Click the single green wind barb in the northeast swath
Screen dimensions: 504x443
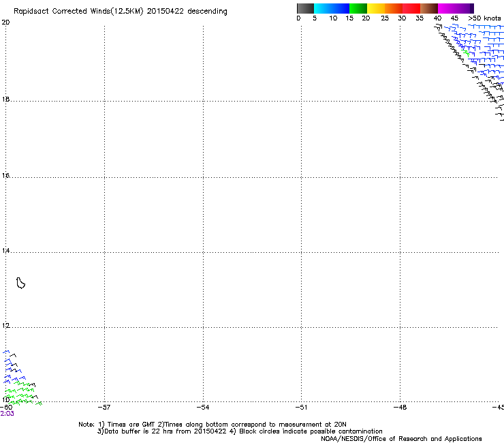coord(466,53)
